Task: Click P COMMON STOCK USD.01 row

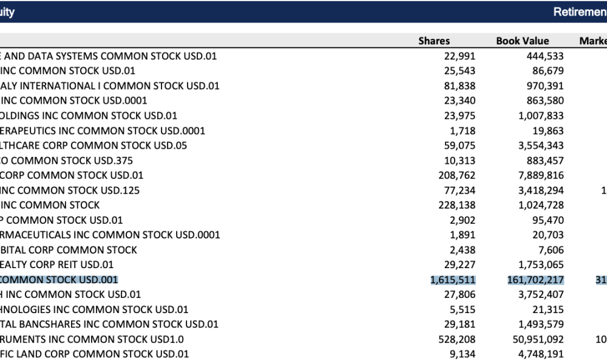Action: [61, 220]
